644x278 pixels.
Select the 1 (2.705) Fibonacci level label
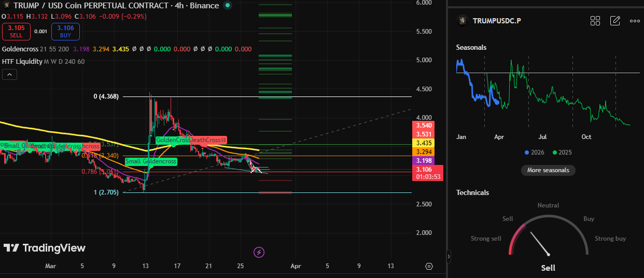pyautogui.click(x=106, y=192)
